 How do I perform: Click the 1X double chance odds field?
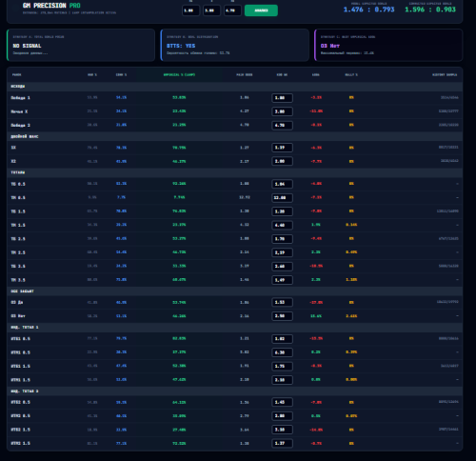point(282,148)
